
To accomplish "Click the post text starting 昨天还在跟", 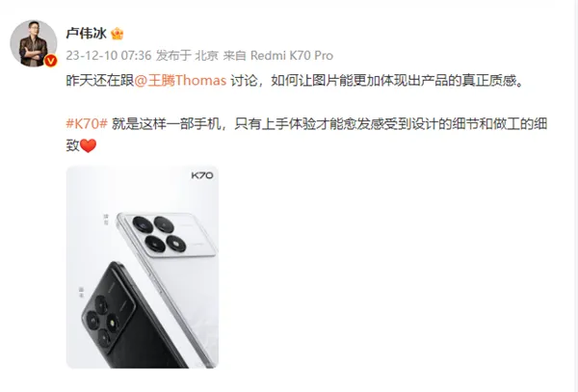I will (x=295, y=80).
